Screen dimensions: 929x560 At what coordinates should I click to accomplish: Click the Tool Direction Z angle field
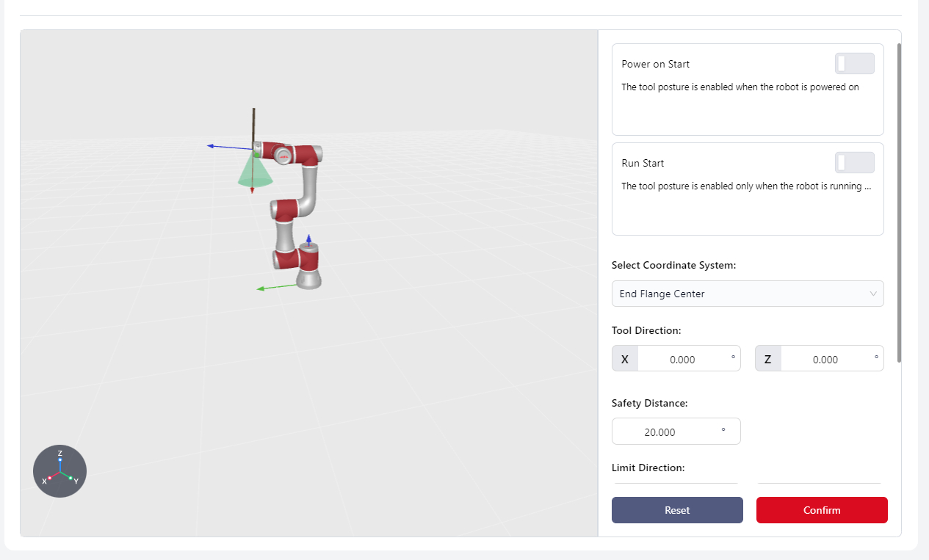(x=825, y=360)
